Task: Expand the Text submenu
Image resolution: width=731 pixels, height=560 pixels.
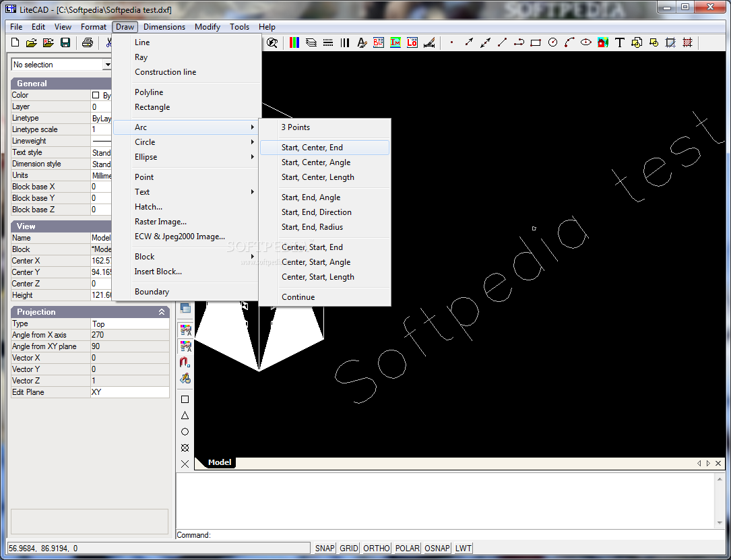Action: (x=187, y=192)
